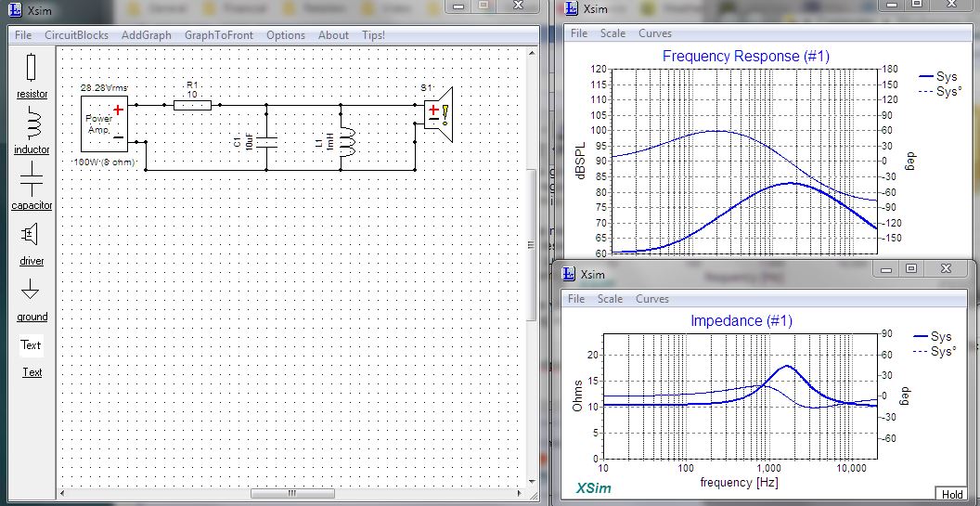Select capacitor C1 in the schematic

pyautogui.click(x=266, y=143)
